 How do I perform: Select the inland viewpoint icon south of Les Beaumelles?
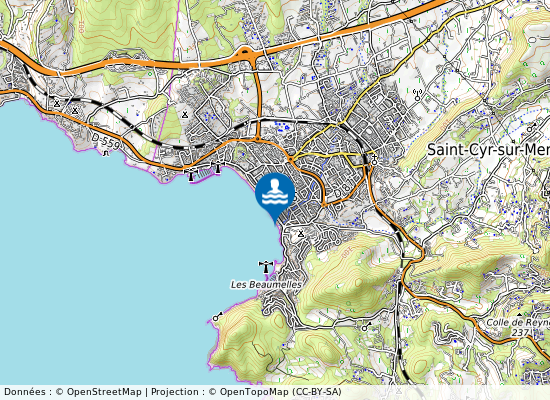[366, 326]
